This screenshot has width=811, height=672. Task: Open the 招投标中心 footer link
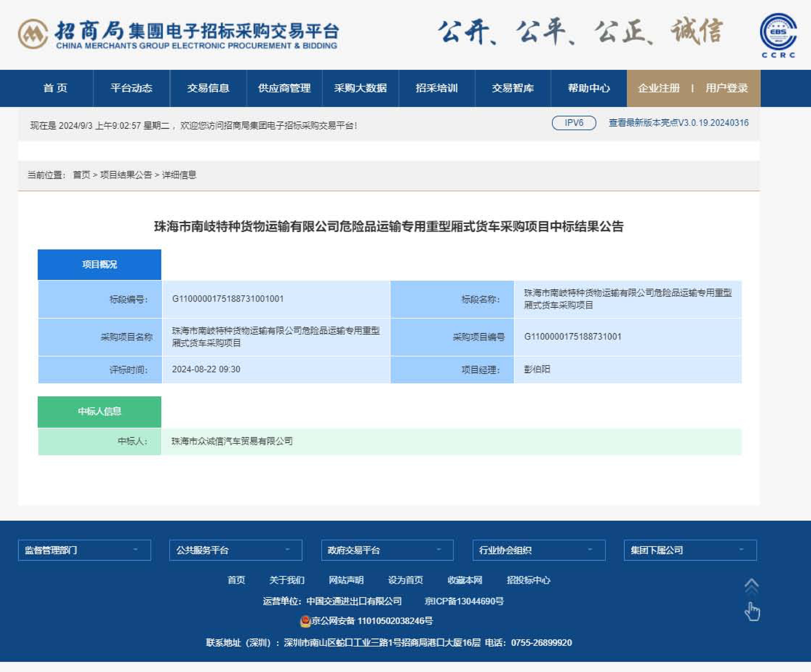(528, 580)
